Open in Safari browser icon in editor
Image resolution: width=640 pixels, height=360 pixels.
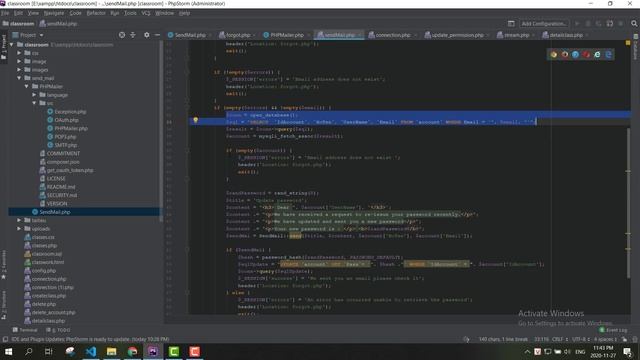pos(576,54)
